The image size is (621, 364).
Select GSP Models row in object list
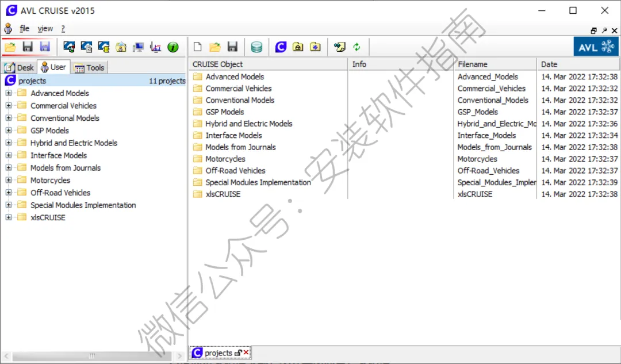(x=225, y=112)
